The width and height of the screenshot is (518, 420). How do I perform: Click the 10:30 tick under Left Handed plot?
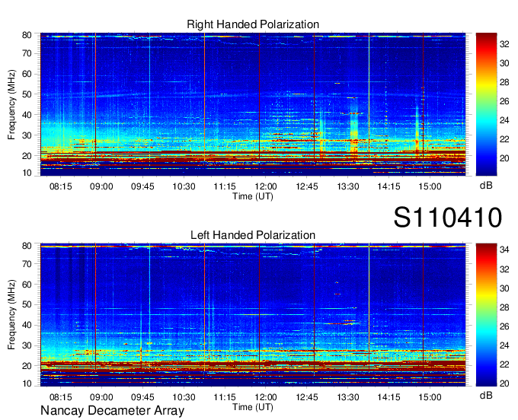184,397
